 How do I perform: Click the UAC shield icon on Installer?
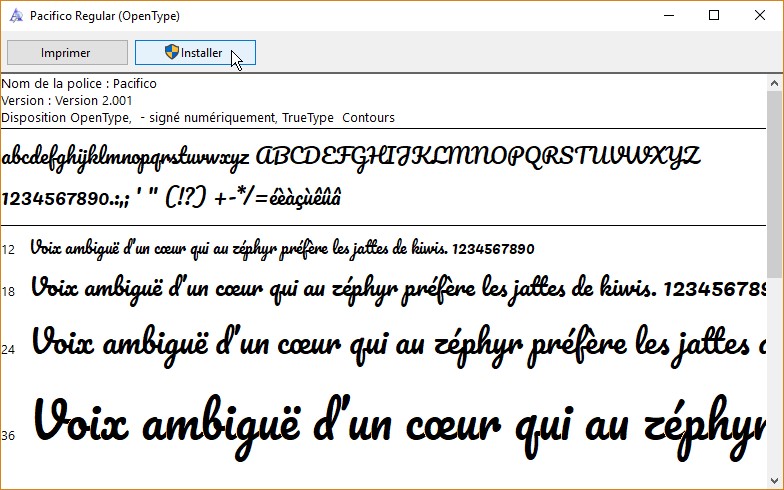click(171, 53)
